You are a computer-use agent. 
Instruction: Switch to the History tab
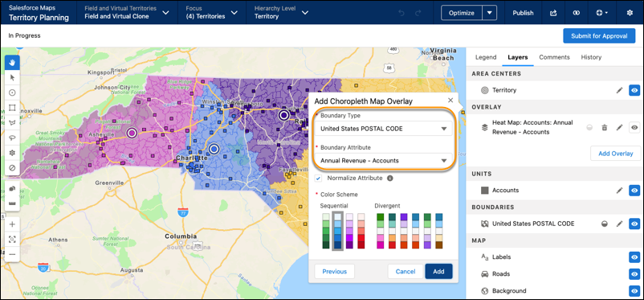tap(591, 58)
